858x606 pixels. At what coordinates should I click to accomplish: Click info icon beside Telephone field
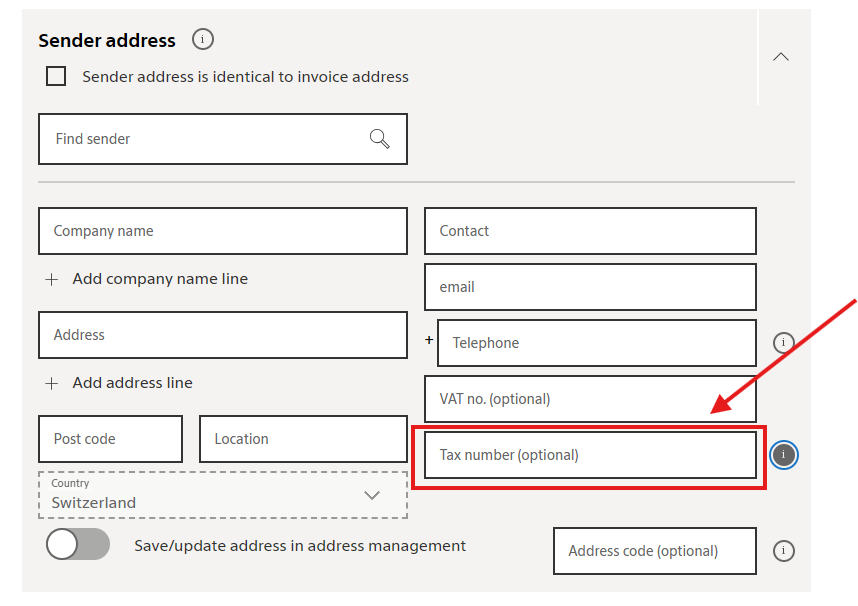(x=783, y=343)
